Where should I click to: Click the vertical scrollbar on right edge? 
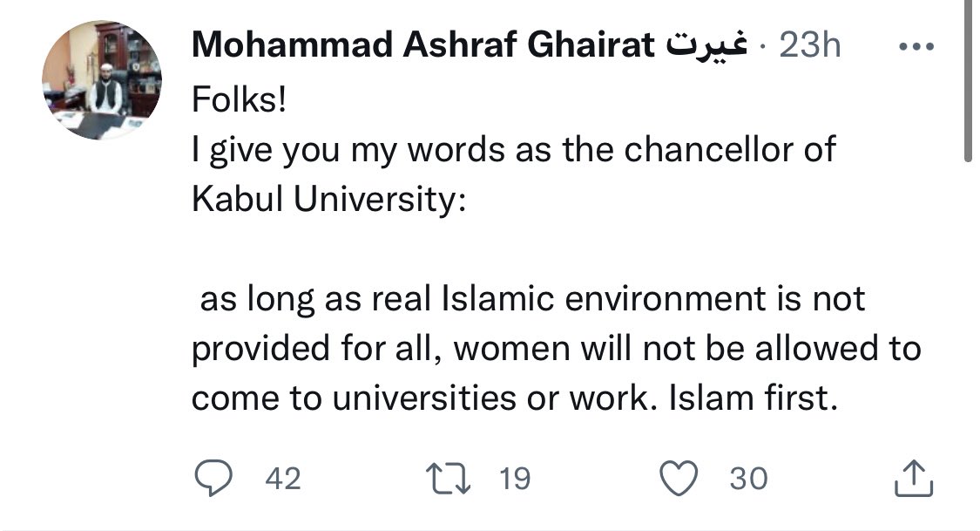(969, 80)
